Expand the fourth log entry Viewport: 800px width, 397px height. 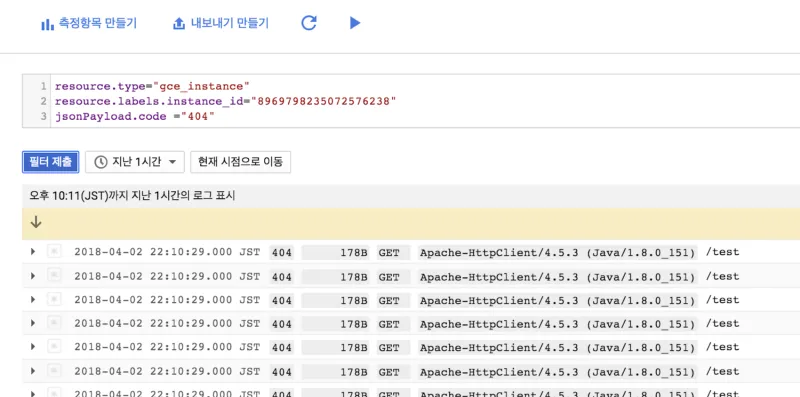click(33, 323)
